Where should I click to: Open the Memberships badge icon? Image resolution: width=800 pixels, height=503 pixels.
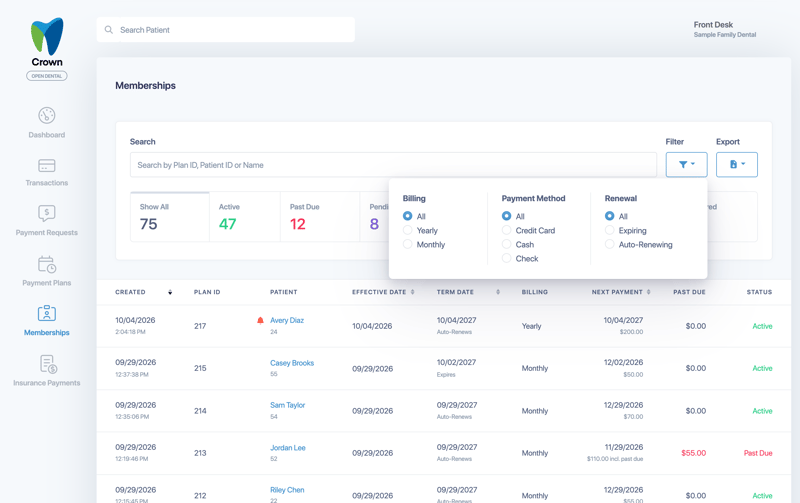point(46,313)
